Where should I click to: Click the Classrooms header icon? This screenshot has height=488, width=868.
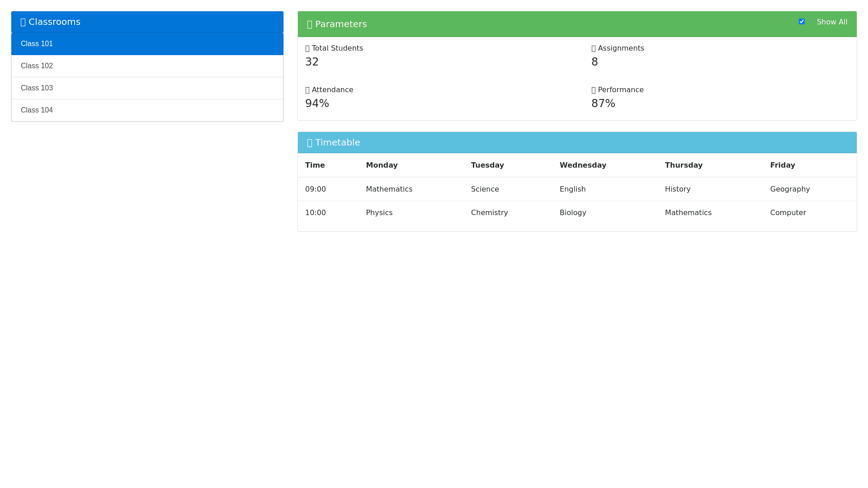(23, 22)
